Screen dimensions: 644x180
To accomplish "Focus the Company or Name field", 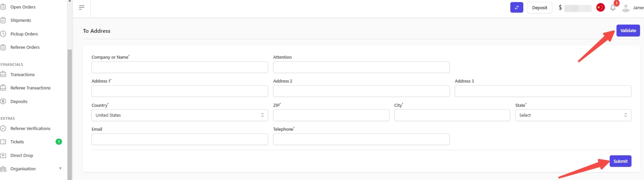I will [180, 67].
